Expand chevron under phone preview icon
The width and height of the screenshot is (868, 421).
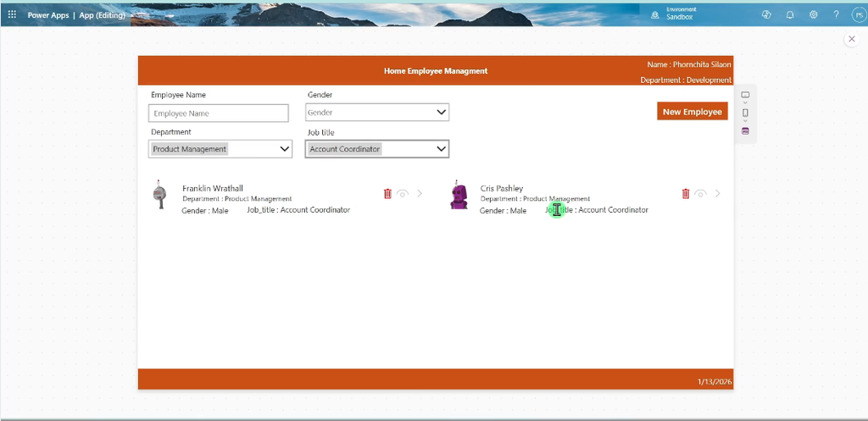click(x=745, y=121)
